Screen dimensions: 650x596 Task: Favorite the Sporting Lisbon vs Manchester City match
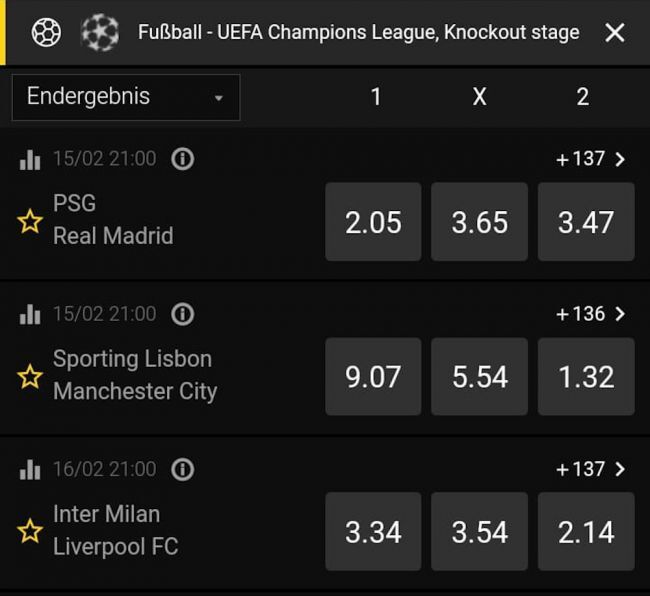30,376
